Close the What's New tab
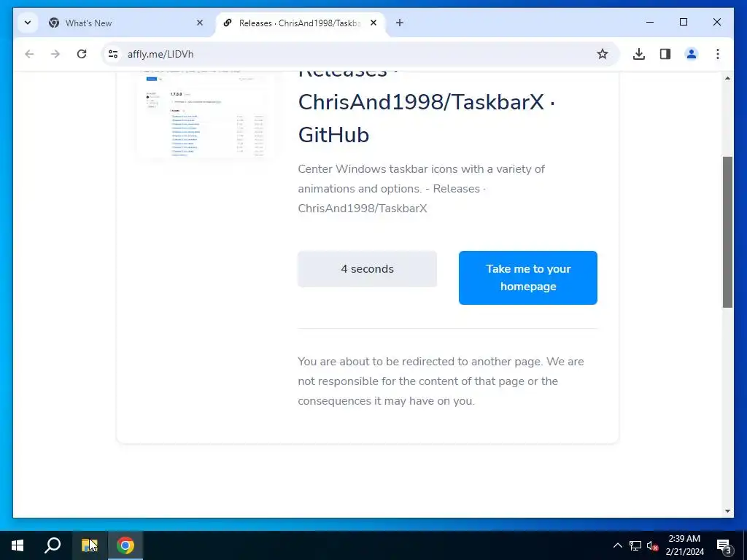This screenshot has width=747, height=560. [200, 23]
